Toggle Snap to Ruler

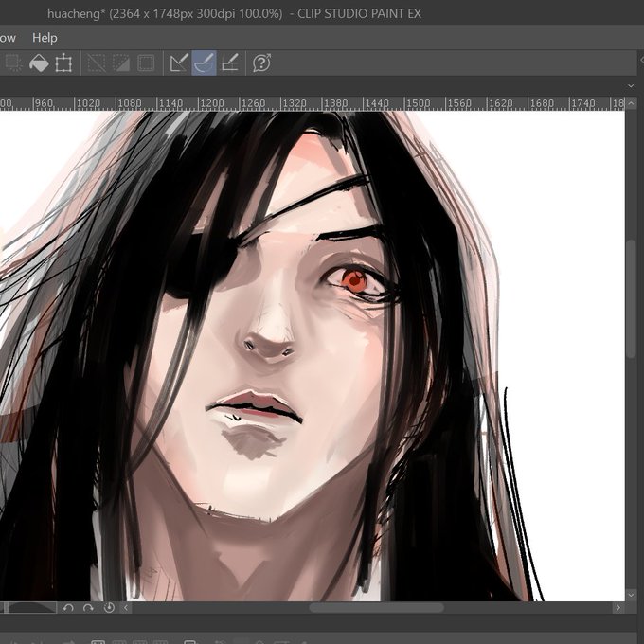coord(179,63)
